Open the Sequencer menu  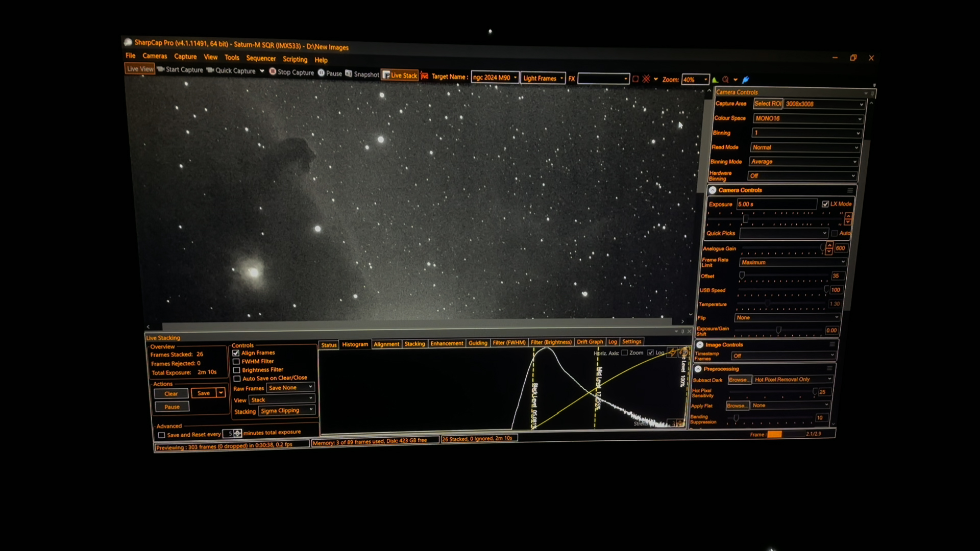(261, 58)
